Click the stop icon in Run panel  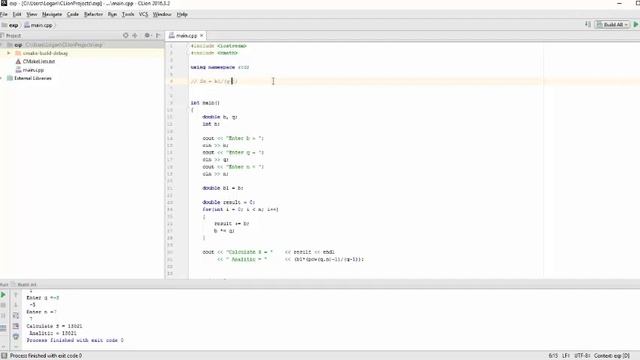pos(3,305)
